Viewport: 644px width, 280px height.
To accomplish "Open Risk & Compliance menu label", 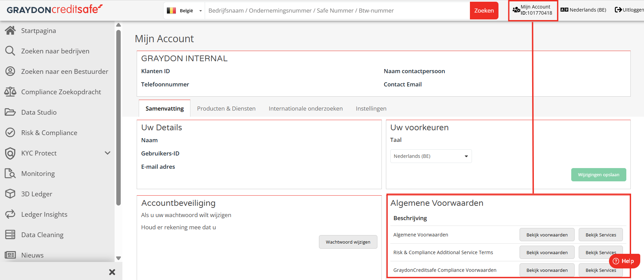I will coord(49,133).
